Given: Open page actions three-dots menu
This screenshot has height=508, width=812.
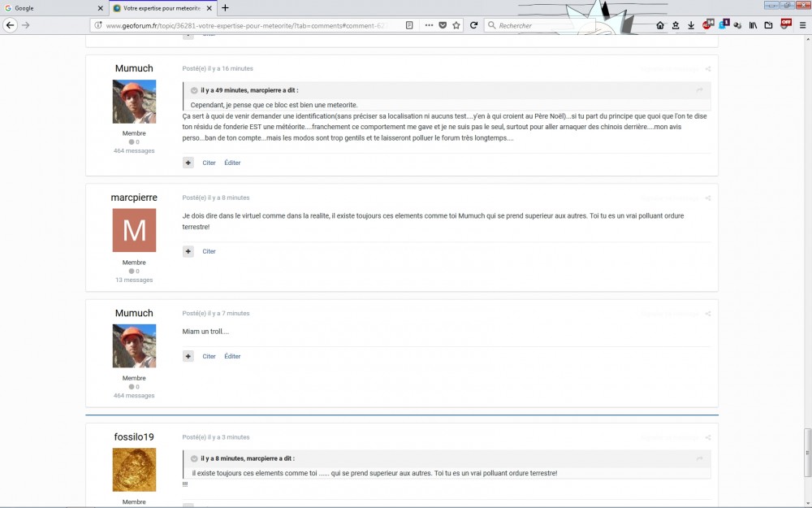Looking at the screenshot, I should 429,25.
